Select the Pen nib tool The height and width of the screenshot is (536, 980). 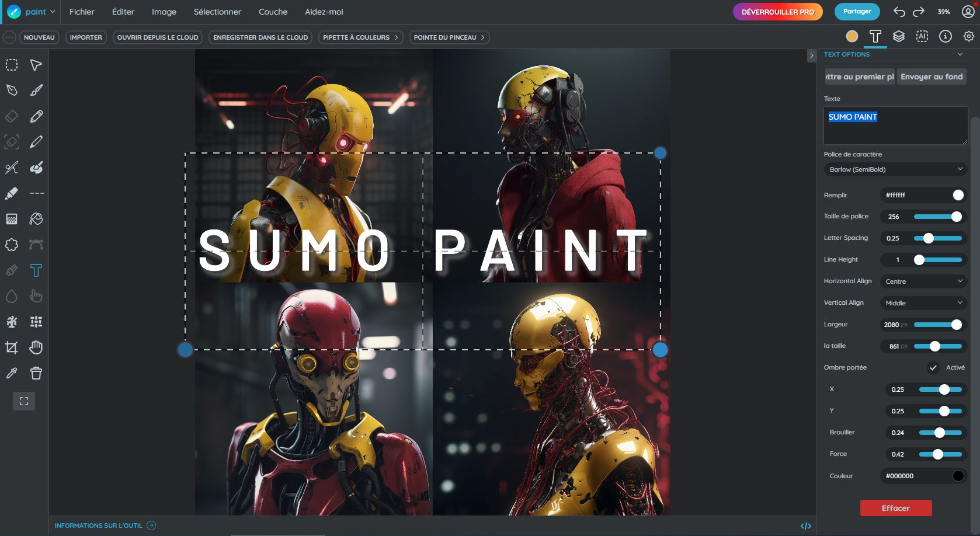coord(12,91)
